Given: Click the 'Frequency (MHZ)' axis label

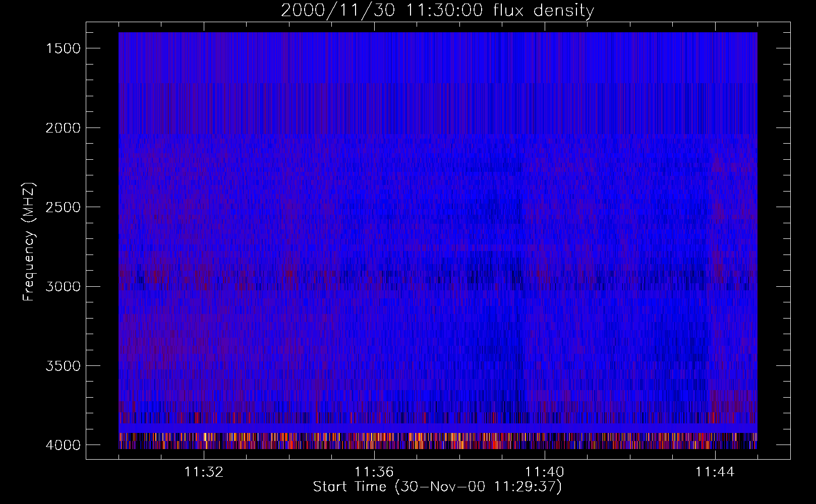Looking at the screenshot, I should pos(29,242).
